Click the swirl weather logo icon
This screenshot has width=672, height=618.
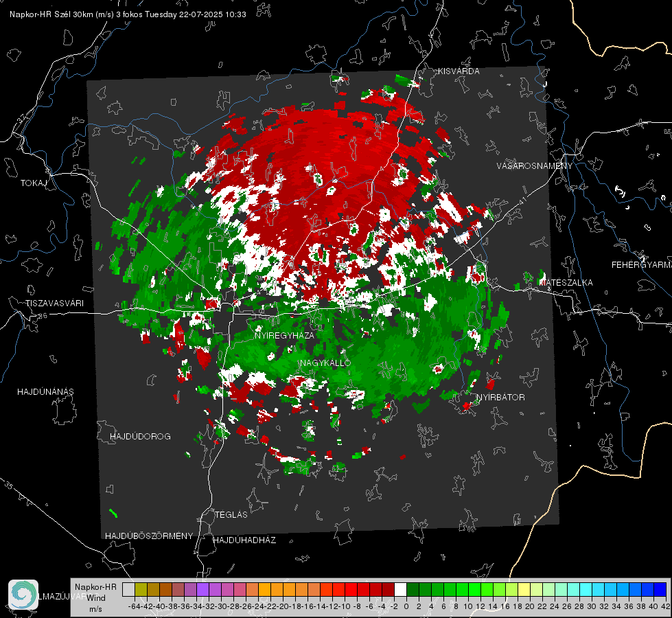(23, 595)
